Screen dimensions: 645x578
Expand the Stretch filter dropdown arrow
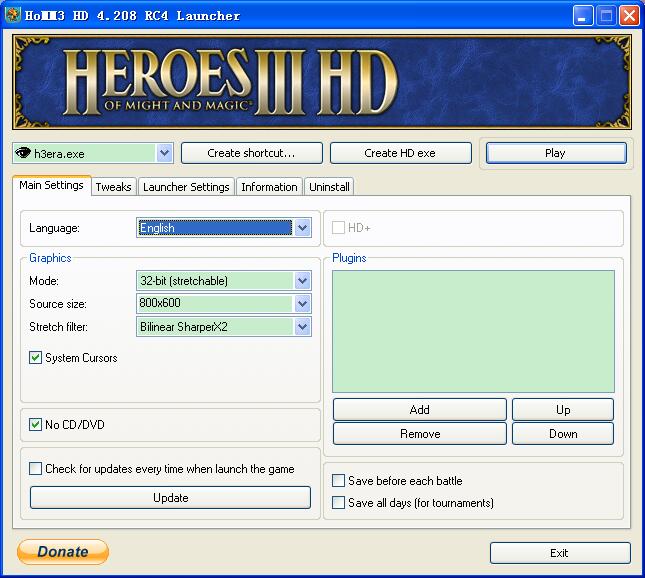[x=302, y=327]
